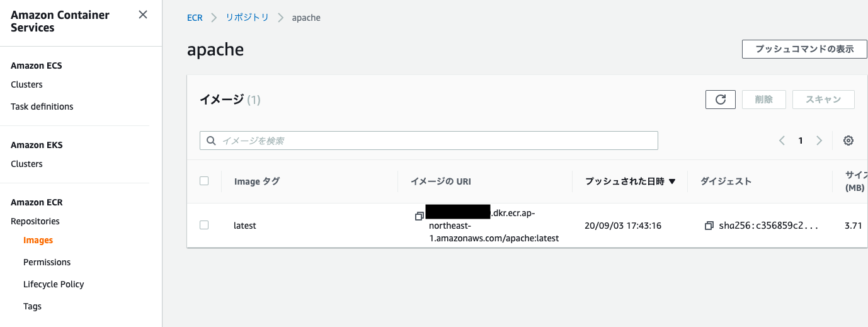This screenshot has width=868, height=327.
Task: Open the リポジトリ breadcrumb link
Action: tap(248, 18)
